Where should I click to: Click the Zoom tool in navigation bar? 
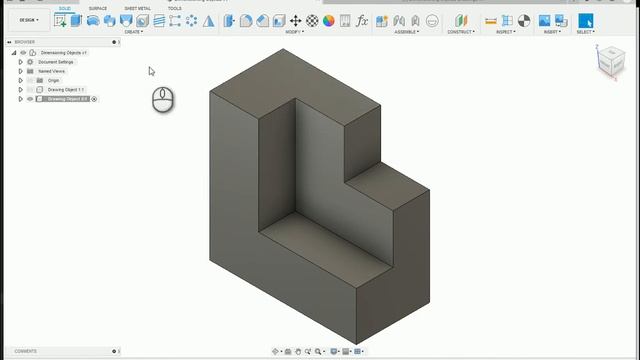[x=308, y=351]
